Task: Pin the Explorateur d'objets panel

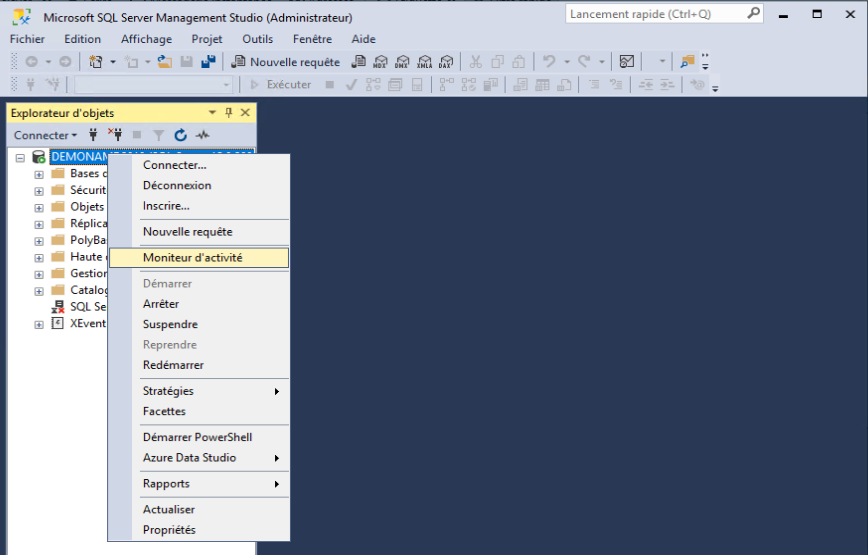Action: pos(229,113)
